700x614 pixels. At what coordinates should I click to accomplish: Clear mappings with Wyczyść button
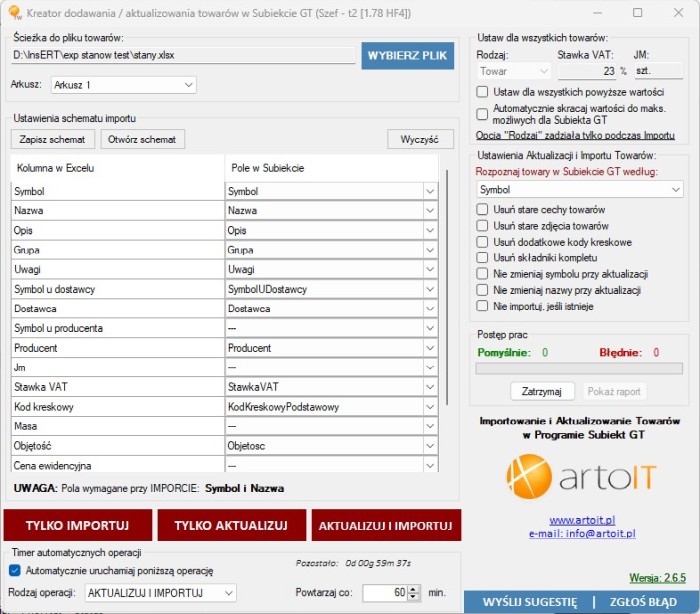pyautogui.click(x=420, y=140)
